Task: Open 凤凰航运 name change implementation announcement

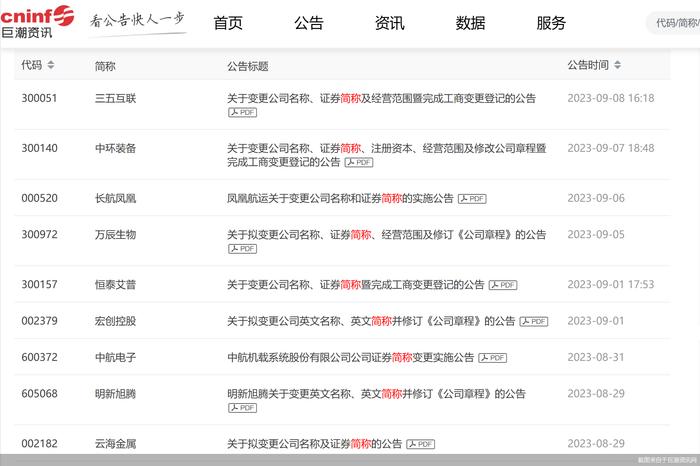Action: [x=340, y=198]
